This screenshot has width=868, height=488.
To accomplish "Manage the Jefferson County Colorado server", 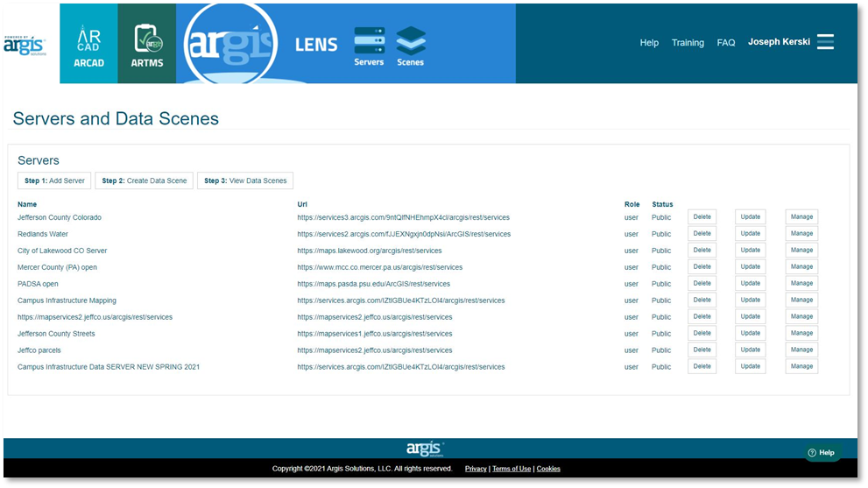I will [801, 217].
